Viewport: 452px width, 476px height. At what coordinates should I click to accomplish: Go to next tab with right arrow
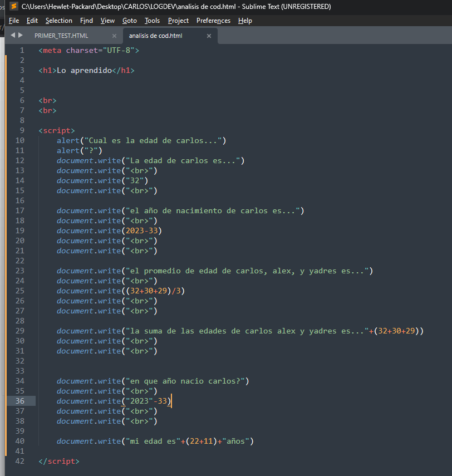[x=21, y=35]
